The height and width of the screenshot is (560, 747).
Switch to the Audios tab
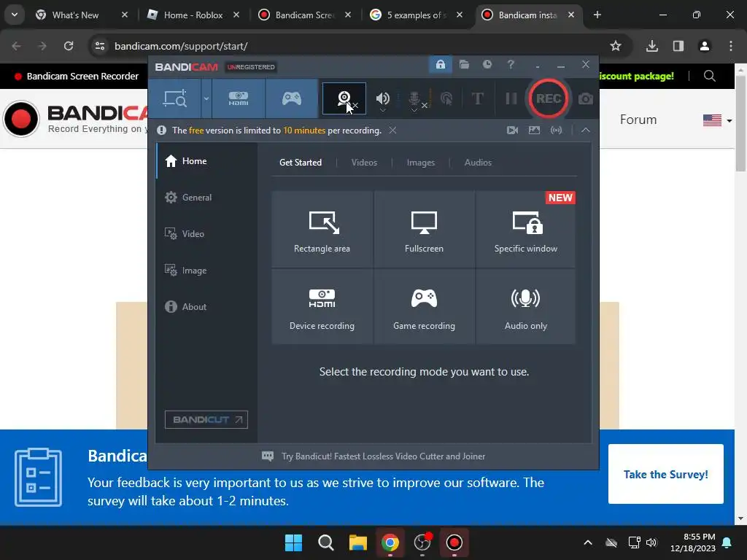(x=478, y=163)
